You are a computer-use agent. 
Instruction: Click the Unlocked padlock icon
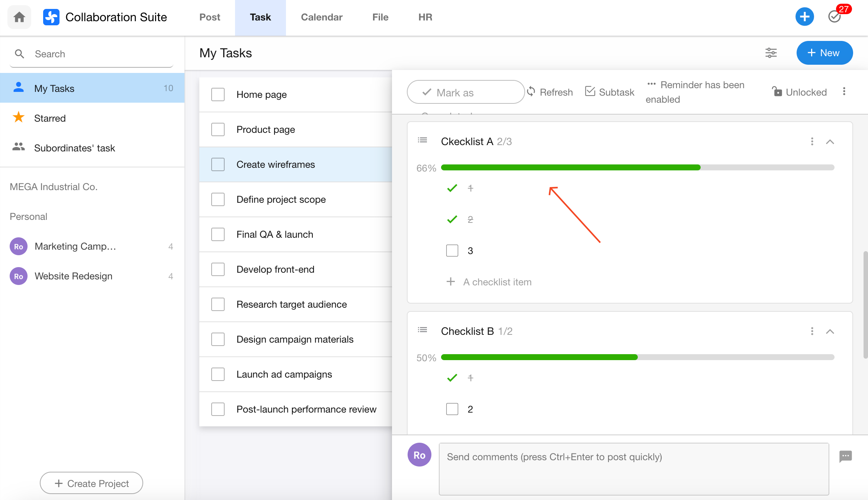(x=777, y=92)
